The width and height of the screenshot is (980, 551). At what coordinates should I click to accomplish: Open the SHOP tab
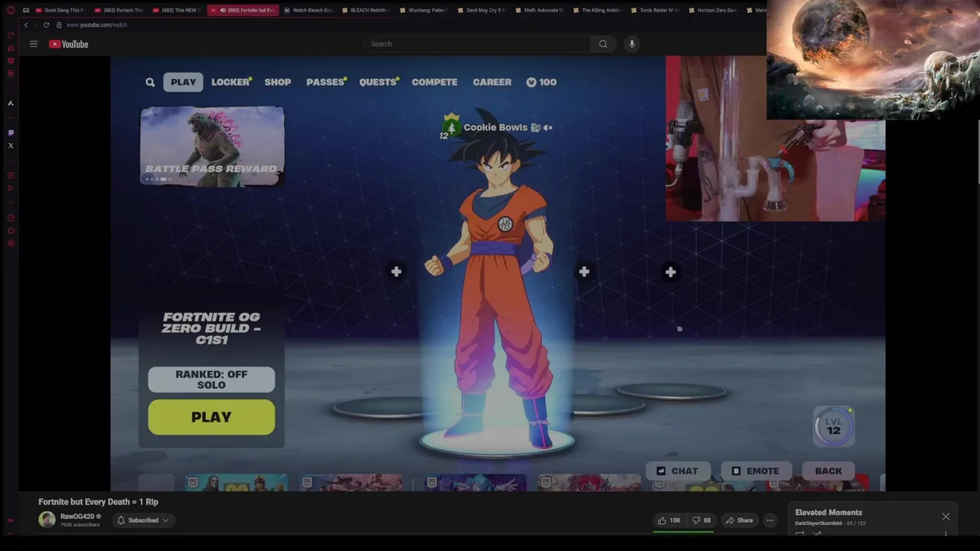[x=278, y=82]
